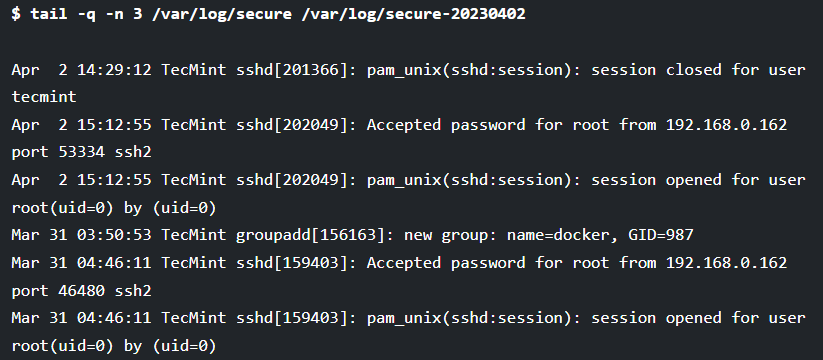Click the port 53334 ssh2 text
823x360 pixels.
pos(81,152)
